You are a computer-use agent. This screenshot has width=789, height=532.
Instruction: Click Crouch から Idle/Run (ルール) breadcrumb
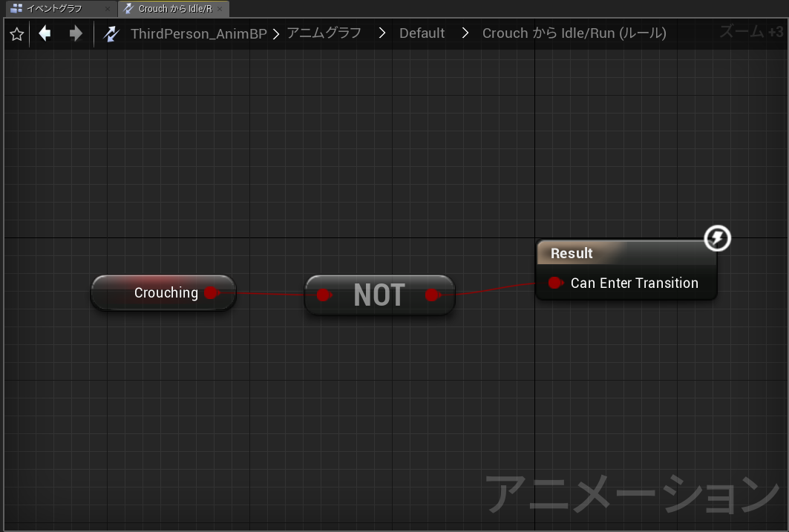click(574, 33)
